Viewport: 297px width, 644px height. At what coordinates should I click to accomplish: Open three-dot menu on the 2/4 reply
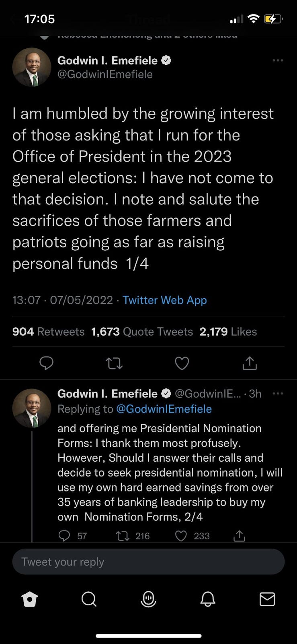pos(278,394)
